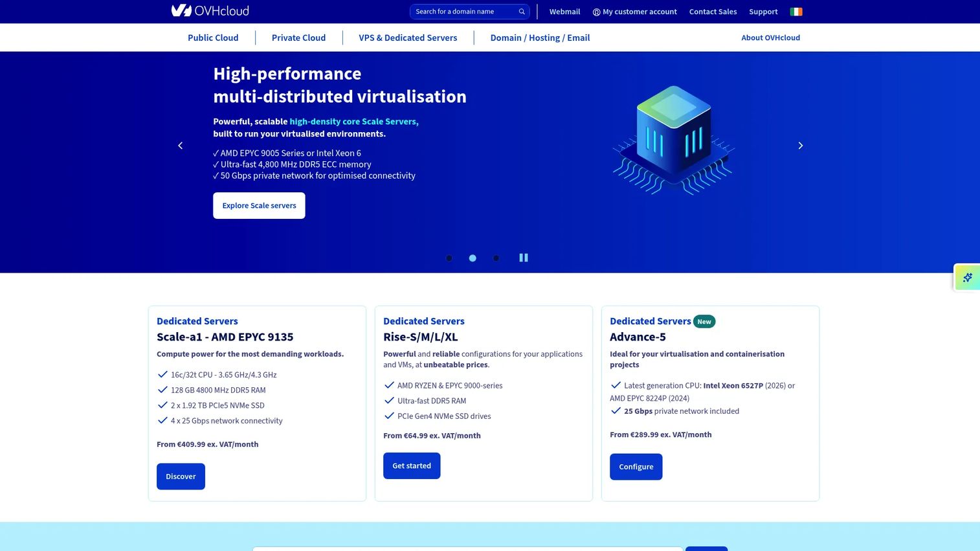Click the Rise-S/M/L/XL title

(x=420, y=337)
